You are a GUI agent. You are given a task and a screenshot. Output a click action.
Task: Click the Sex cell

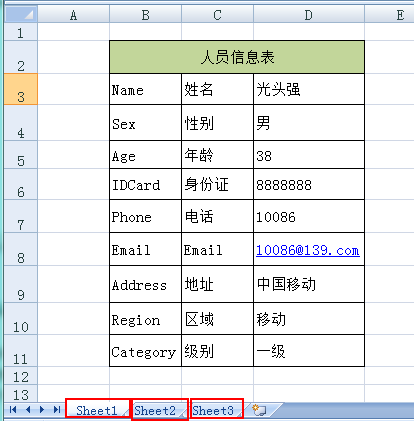pos(145,122)
